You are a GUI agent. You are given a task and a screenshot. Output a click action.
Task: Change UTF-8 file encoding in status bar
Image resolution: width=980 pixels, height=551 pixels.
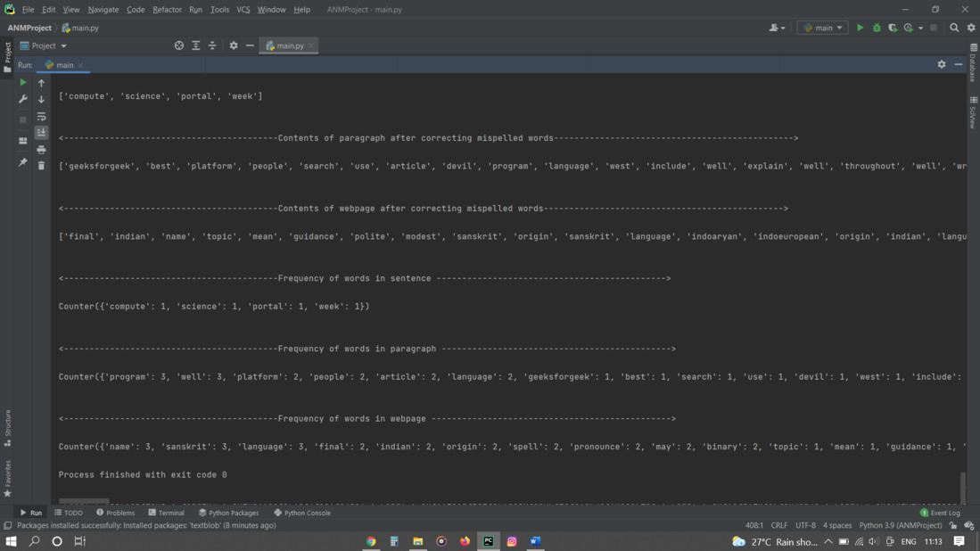coord(805,525)
